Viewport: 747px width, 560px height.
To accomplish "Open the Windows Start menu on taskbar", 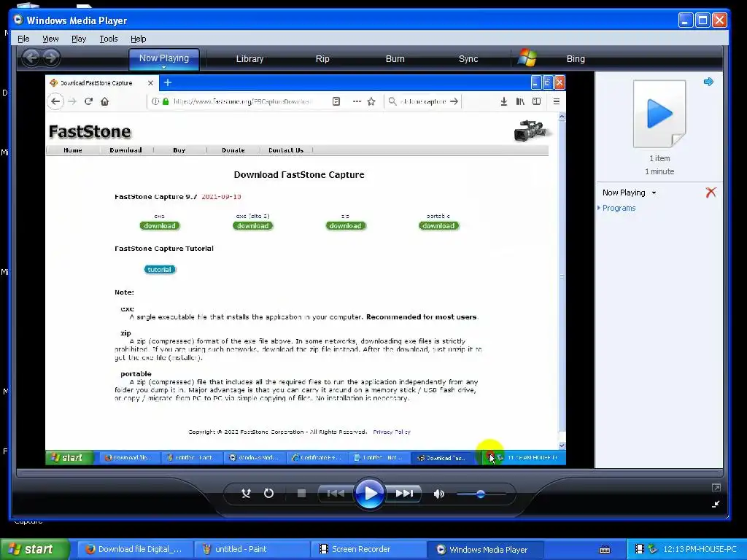I will coord(34,549).
